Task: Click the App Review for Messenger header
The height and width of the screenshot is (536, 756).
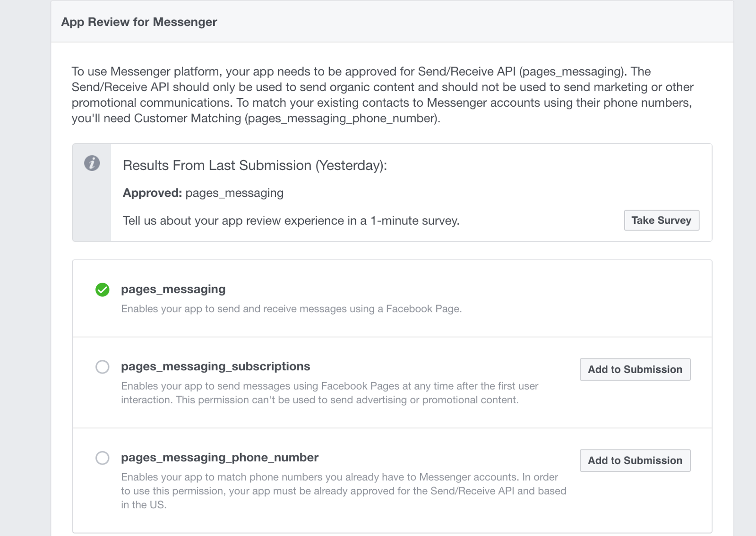Action: click(x=139, y=22)
